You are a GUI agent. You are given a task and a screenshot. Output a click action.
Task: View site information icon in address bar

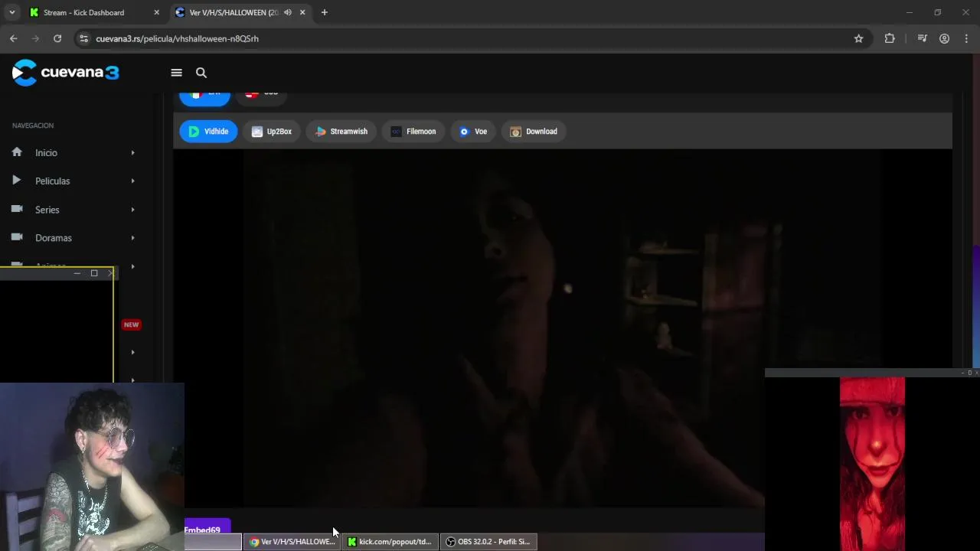83,38
